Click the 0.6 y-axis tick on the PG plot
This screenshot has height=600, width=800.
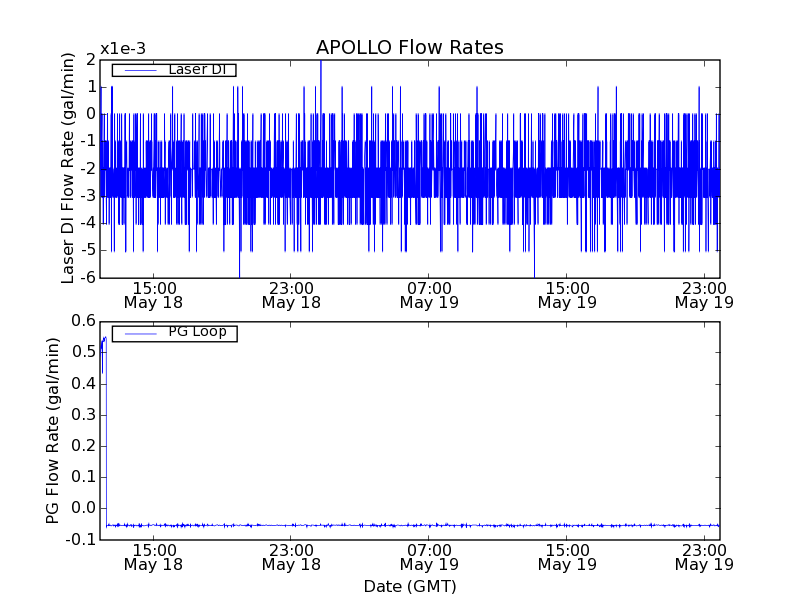point(84,321)
